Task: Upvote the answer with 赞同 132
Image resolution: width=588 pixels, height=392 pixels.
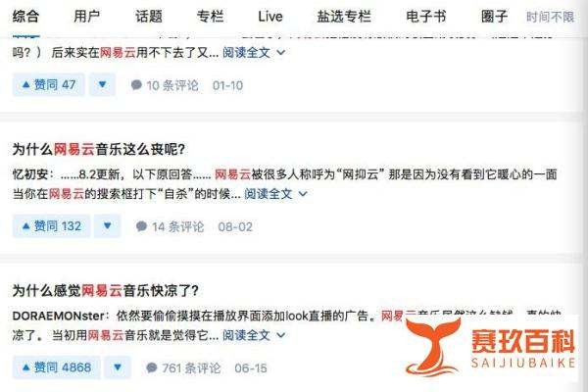Action: click(51, 226)
